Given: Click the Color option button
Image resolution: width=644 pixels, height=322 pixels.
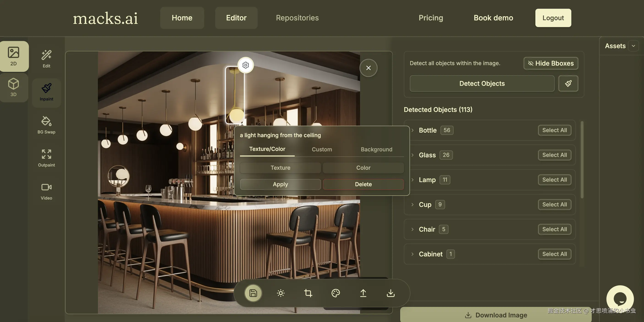Looking at the screenshot, I should coord(363,168).
